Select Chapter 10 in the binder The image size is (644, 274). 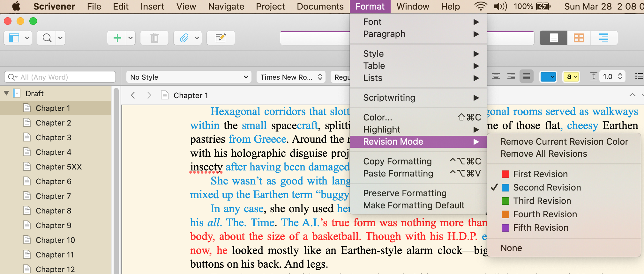pos(56,240)
